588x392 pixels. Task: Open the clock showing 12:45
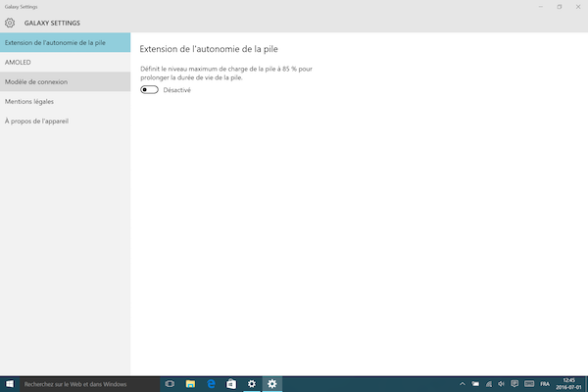(x=568, y=384)
